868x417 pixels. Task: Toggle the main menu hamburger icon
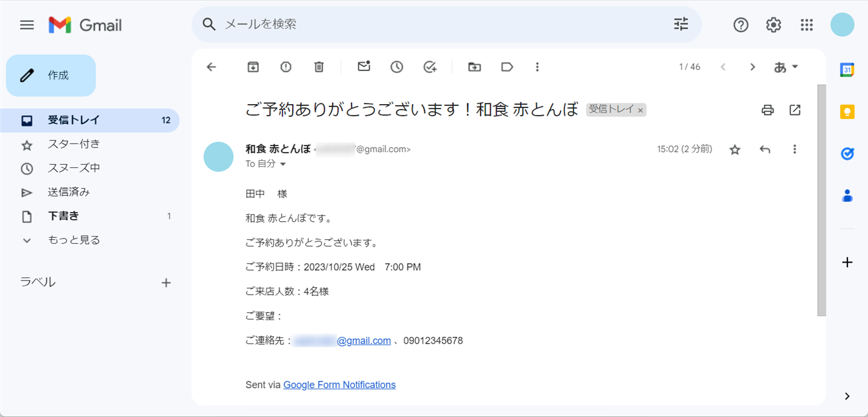coord(26,25)
